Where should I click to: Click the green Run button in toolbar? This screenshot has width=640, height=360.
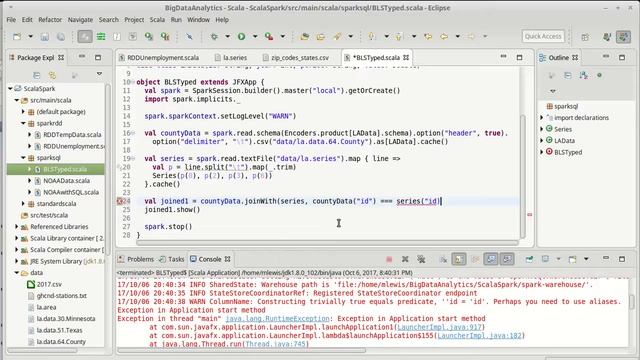point(241,37)
